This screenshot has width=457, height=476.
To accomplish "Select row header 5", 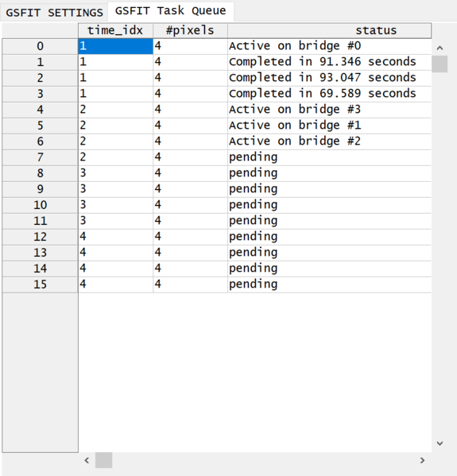I will 40,126.
